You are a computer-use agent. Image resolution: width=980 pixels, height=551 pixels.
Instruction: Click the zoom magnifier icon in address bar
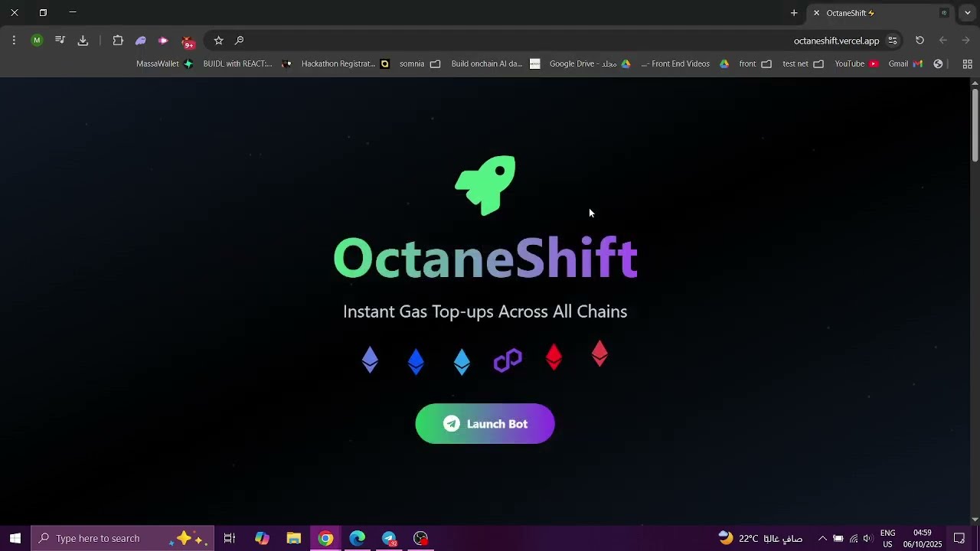[240, 41]
